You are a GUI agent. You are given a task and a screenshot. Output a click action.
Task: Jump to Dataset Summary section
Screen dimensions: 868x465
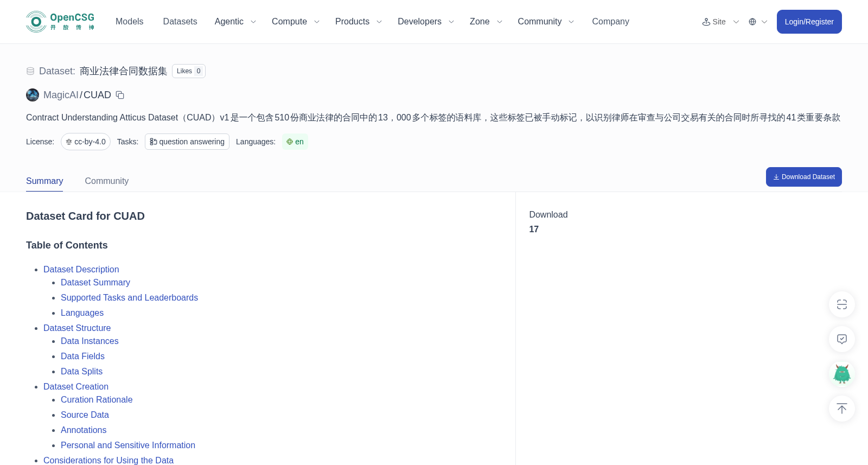[95, 282]
